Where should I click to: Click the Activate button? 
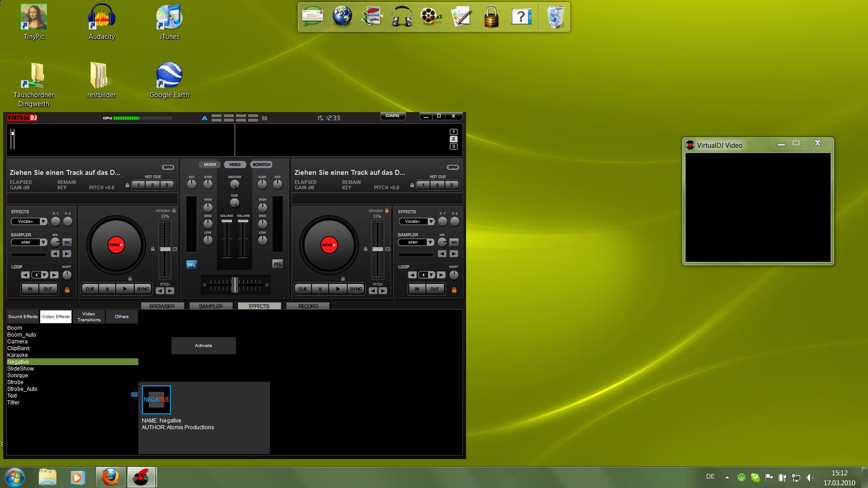[x=203, y=346]
